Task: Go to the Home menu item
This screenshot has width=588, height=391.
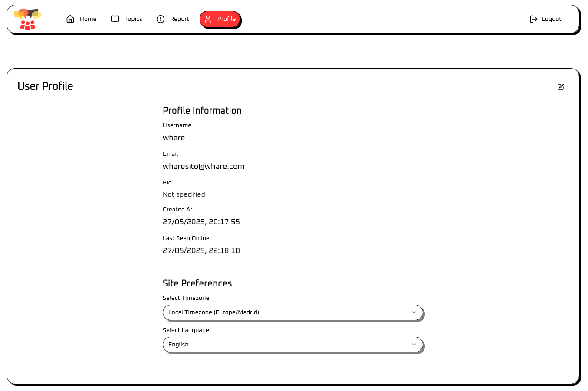Action: pos(88,19)
